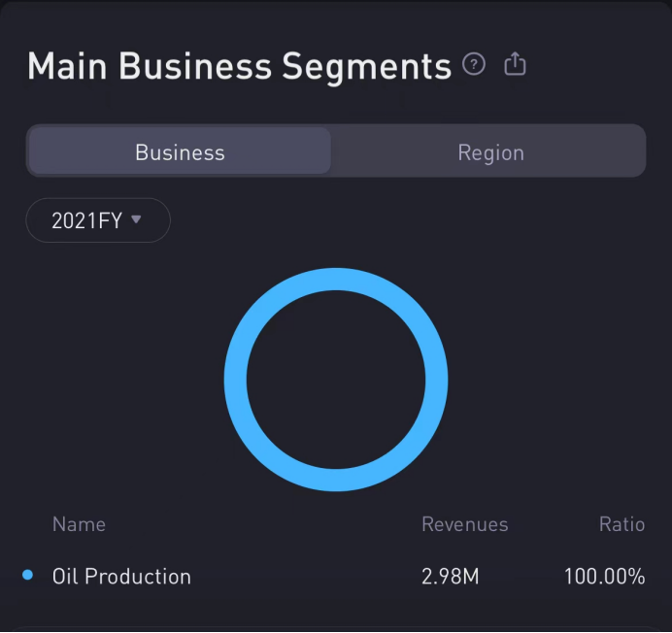Screen dimensions: 672x633
Task: Click the 2.98M revenue value
Action: click(450, 576)
